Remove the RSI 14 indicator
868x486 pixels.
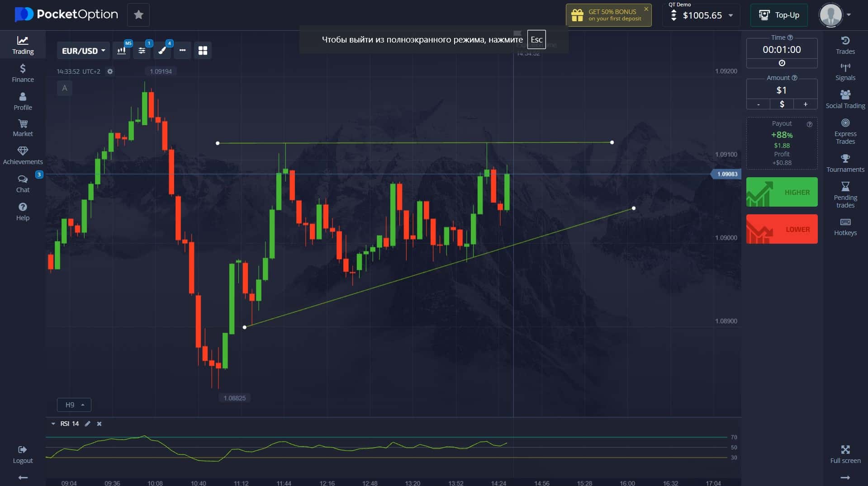click(100, 424)
